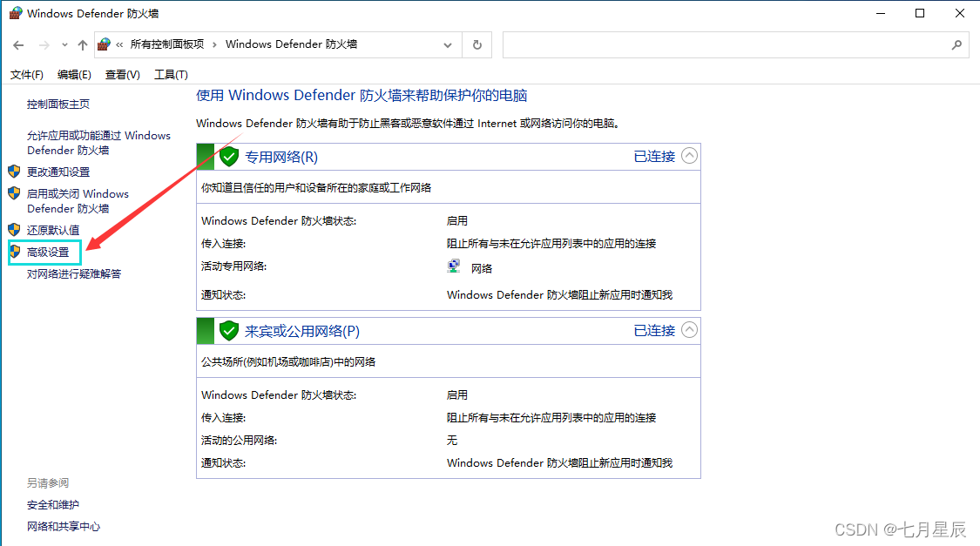Click shield icon beside 启用或关闭 link
The image size is (980, 546).
pyautogui.click(x=15, y=193)
